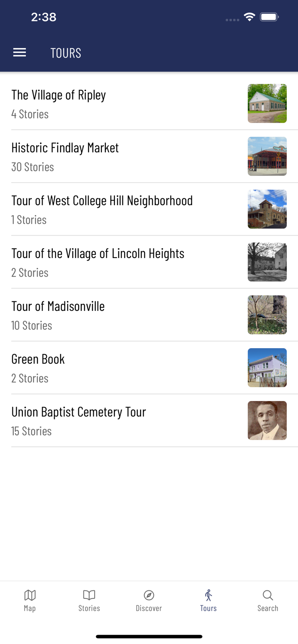The image size is (298, 644).
Task: Tap the home indicator bar at bottom
Action: point(149,636)
